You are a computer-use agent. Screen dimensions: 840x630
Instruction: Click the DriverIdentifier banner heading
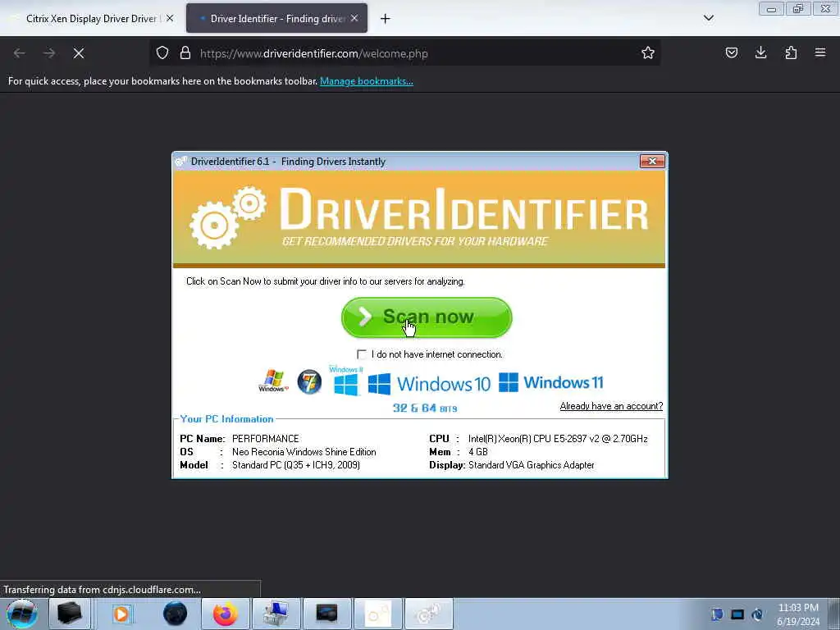(x=464, y=209)
